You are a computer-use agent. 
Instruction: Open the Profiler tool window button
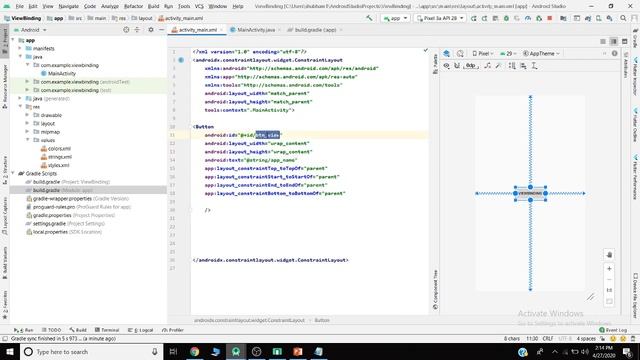[173, 330]
